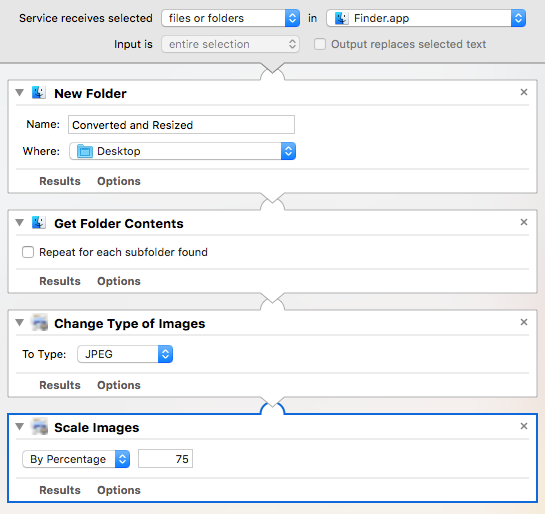Open the files or folders dropdown
The width and height of the screenshot is (545, 514).
[x=230, y=18]
